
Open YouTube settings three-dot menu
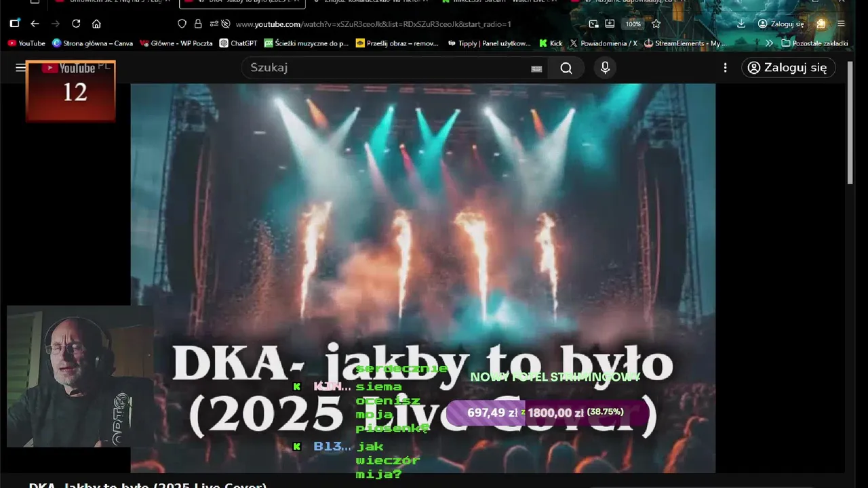[x=725, y=68]
